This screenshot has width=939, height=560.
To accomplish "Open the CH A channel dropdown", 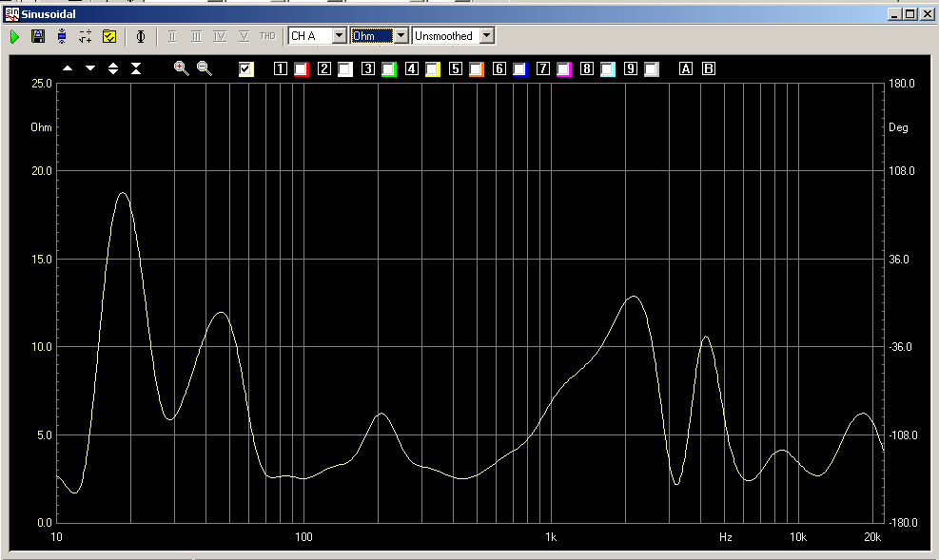I will click(x=339, y=36).
